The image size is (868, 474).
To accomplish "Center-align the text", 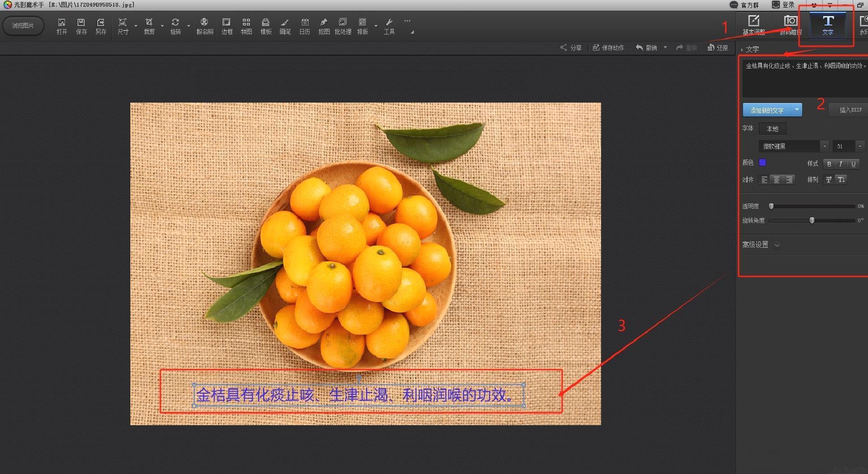I will [x=777, y=180].
